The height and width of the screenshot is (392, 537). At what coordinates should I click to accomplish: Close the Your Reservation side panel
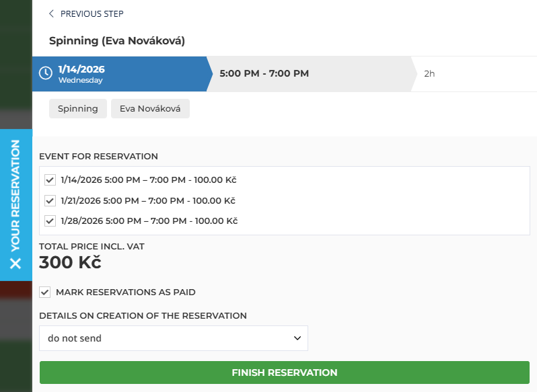15,263
